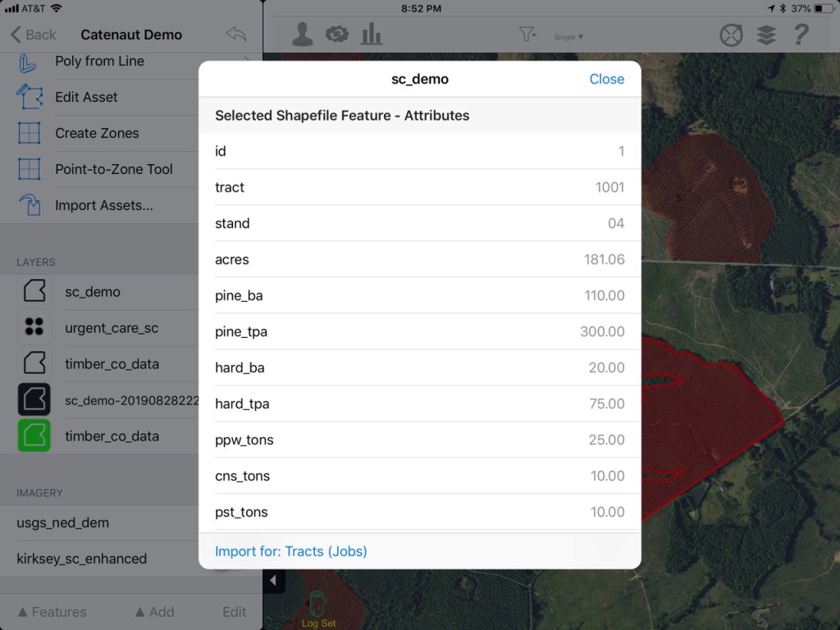840x630 pixels.
Task: Open the filter funnel dropdown
Action: (527, 34)
